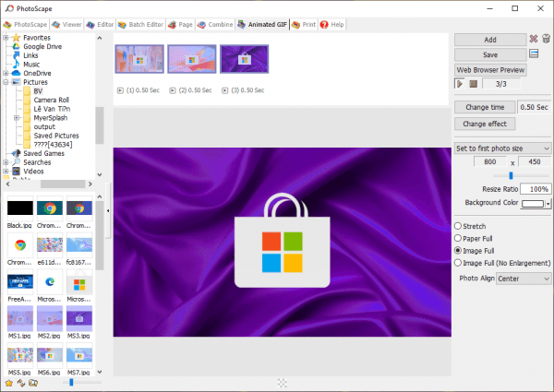Switch to the Page tab

click(x=181, y=25)
